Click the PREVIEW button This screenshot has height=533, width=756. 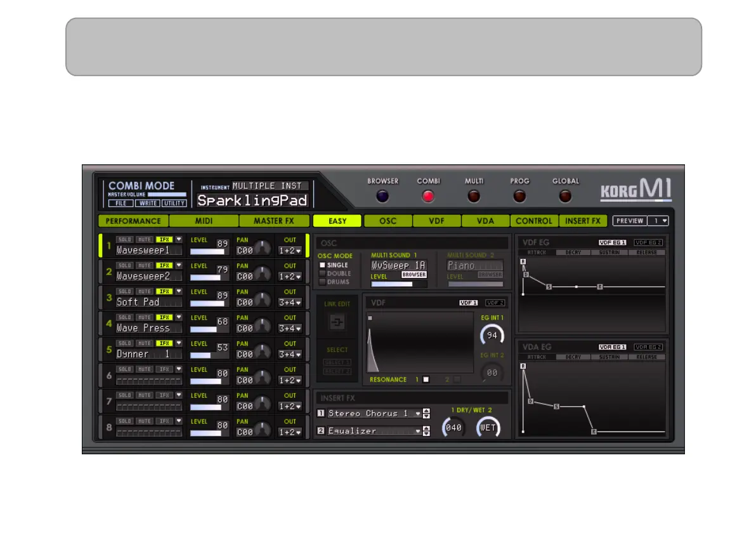coord(630,221)
